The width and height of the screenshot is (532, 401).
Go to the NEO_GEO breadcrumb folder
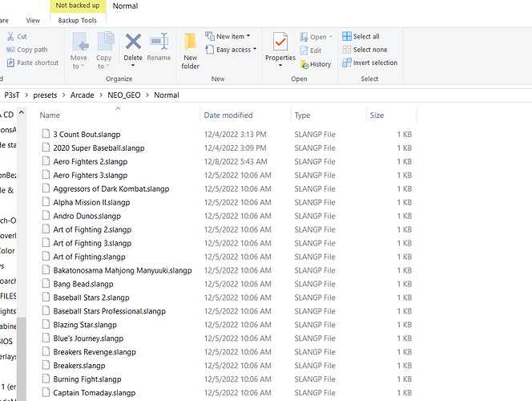click(x=124, y=95)
